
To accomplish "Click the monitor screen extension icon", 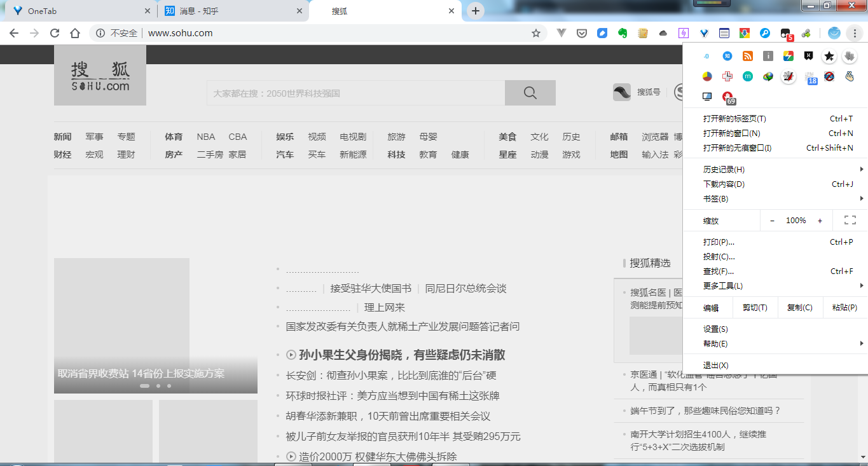I will 707,97.
